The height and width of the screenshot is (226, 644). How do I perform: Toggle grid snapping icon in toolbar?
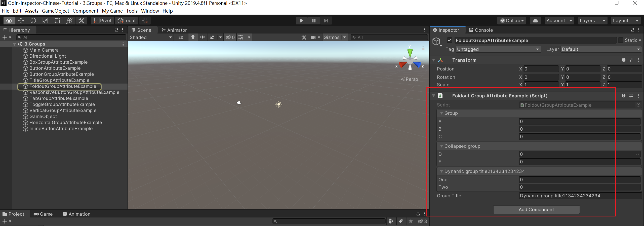coord(145,21)
